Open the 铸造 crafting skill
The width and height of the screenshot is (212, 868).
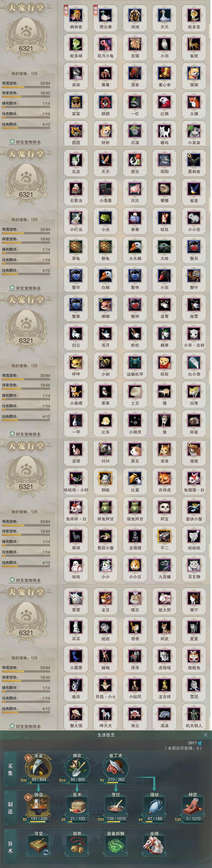[38, 806]
